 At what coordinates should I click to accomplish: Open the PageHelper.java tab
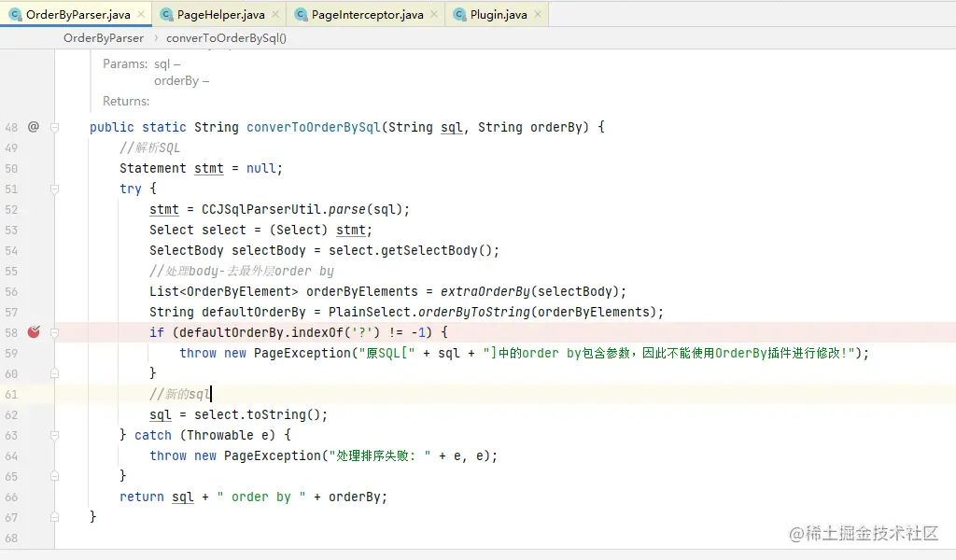[x=220, y=15]
